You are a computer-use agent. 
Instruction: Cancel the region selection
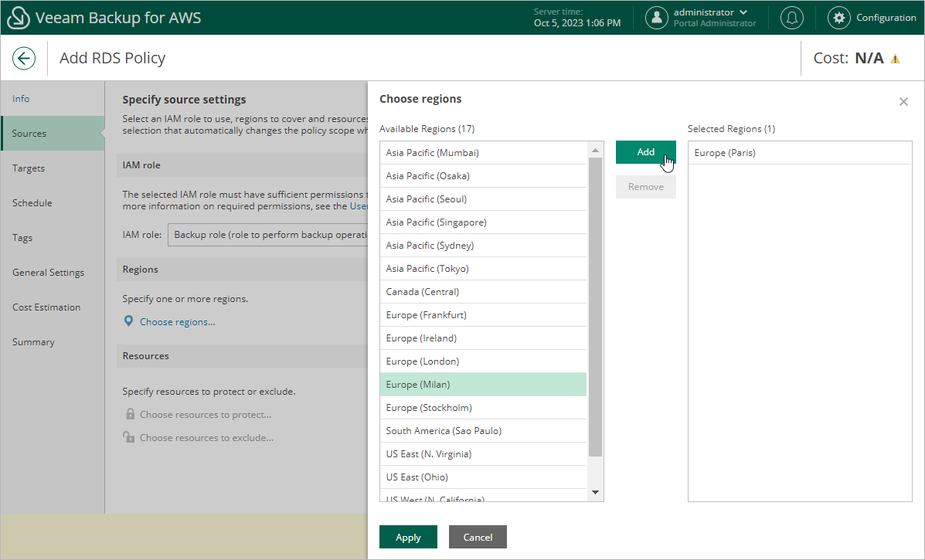click(478, 537)
